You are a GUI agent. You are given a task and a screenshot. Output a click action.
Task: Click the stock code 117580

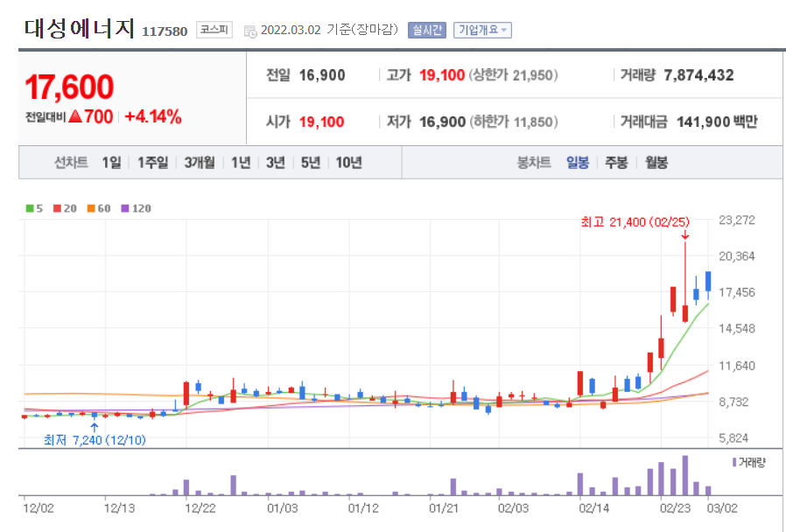(165, 31)
